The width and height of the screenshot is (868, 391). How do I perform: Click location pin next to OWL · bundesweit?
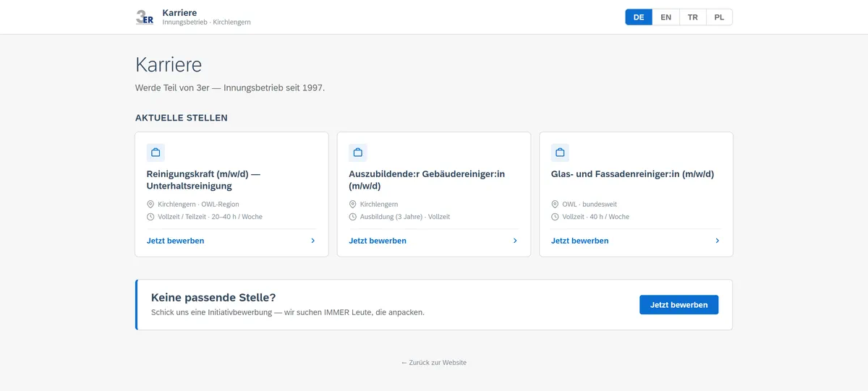coord(555,205)
